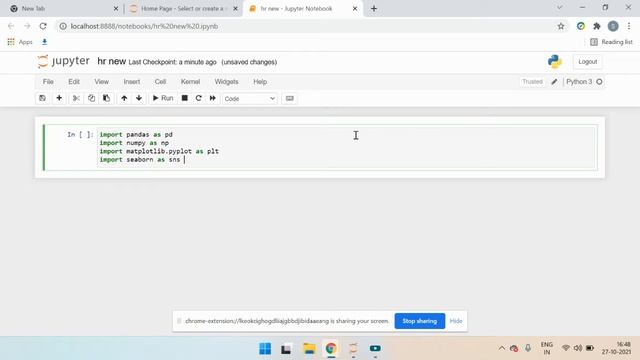Viewport: 640px width, 360px height.
Task: Open the View menu
Action: click(x=102, y=82)
